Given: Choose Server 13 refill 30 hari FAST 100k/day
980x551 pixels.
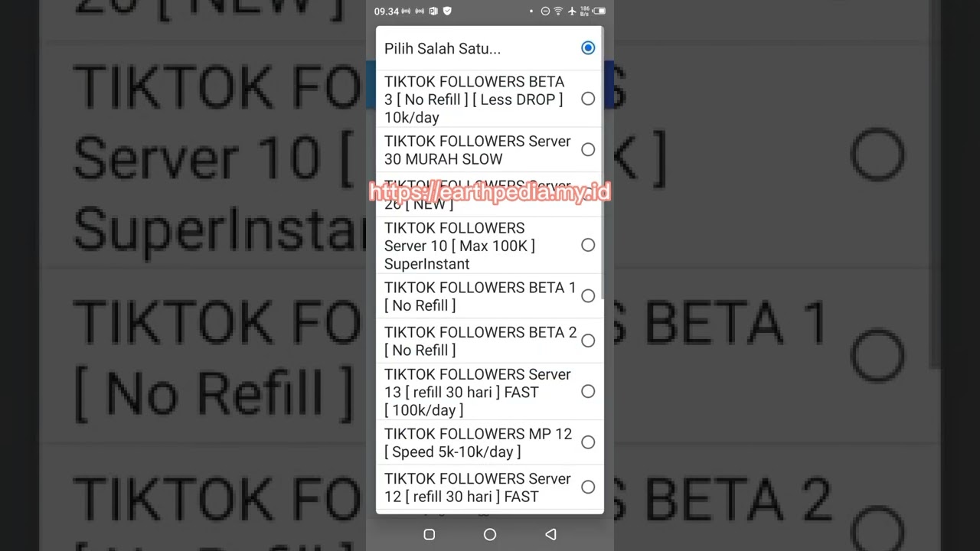Looking at the screenshot, I should [588, 392].
